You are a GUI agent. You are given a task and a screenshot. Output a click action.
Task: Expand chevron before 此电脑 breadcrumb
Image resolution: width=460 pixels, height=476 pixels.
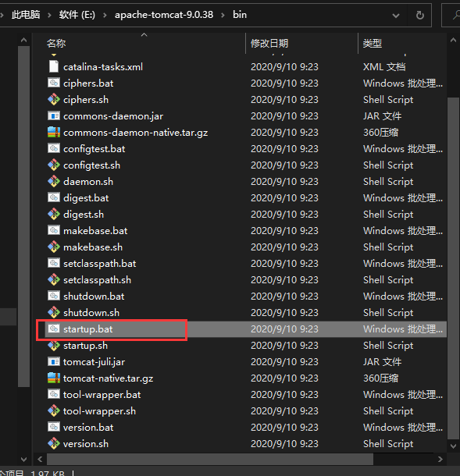2,15
